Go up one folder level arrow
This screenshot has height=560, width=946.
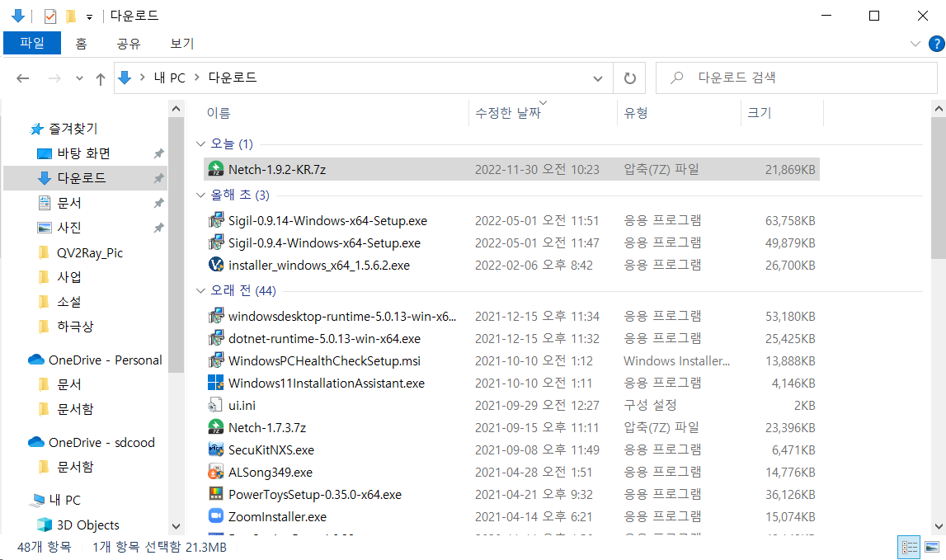click(x=101, y=78)
